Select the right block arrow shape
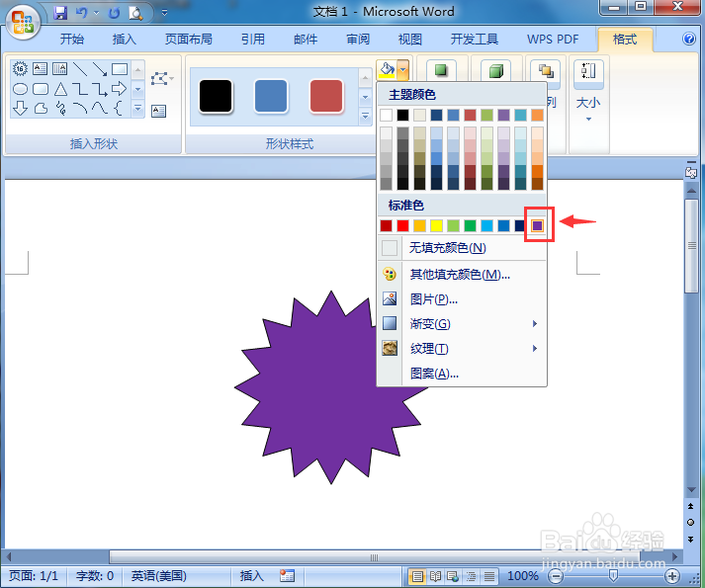Viewport: 705px width, 588px height. (120, 89)
